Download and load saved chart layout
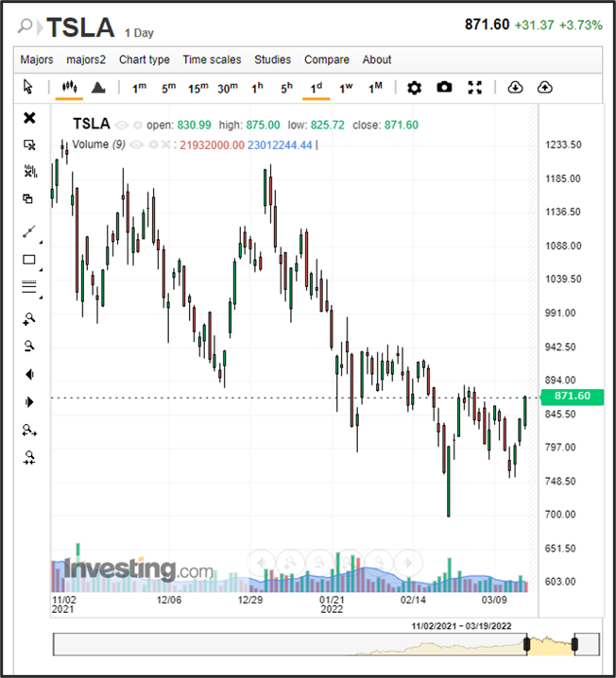The height and width of the screenshot is (678, 616). click(515, 87)
